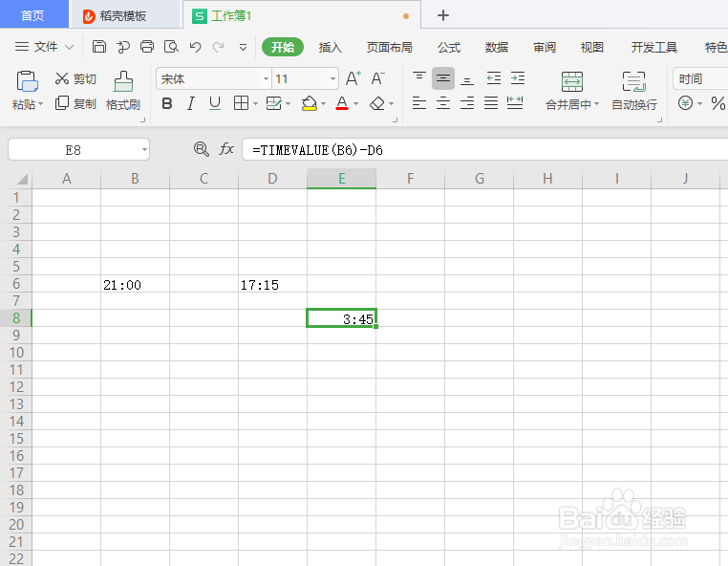This screenshot has width=728, height=566.
Task: Click the fx insert function icon
Action: click(x=226, y=149)
